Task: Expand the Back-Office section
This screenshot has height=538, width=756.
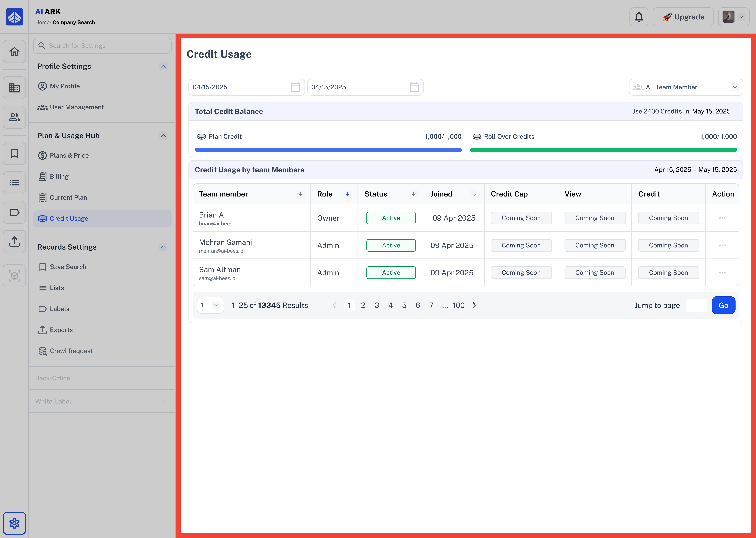Action: point(102,378)
